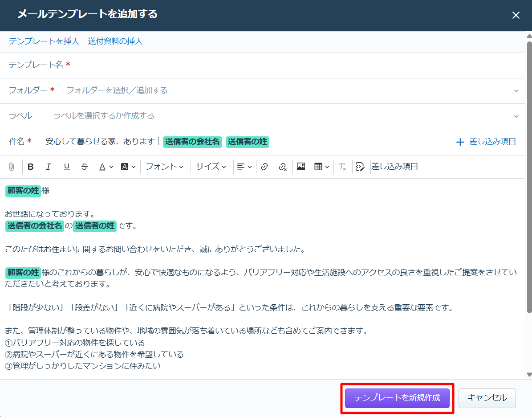Click the scrollbar down arrow
532x417 pixels.
(x=529, y=375)
